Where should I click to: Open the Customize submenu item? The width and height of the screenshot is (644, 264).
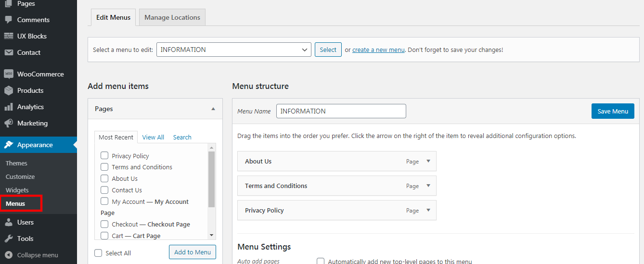pyautogui.click(x=20, y=176)
